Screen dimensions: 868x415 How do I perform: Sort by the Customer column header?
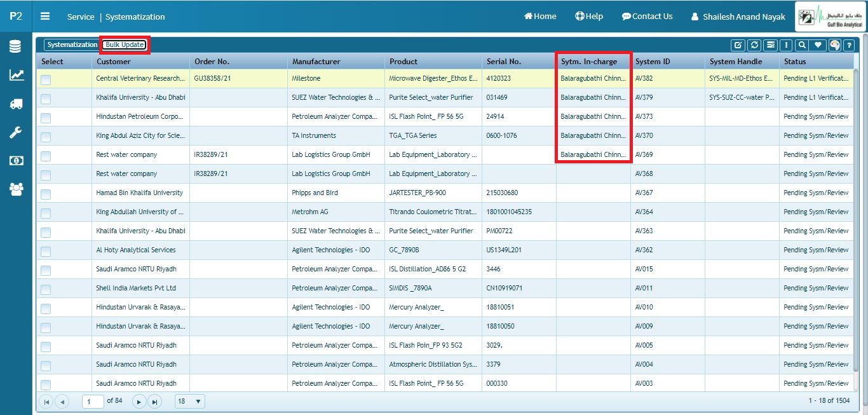click(140, 62)
